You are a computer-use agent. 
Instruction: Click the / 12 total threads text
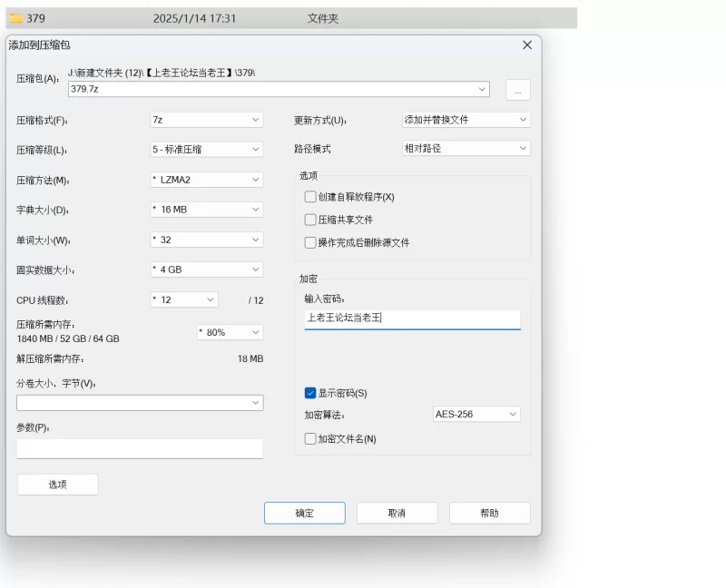(256, 300)
